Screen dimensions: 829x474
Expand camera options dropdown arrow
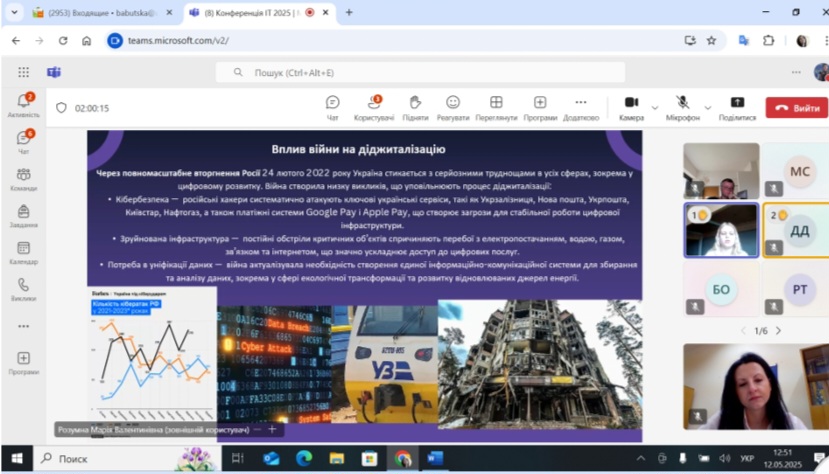[655, 107]
